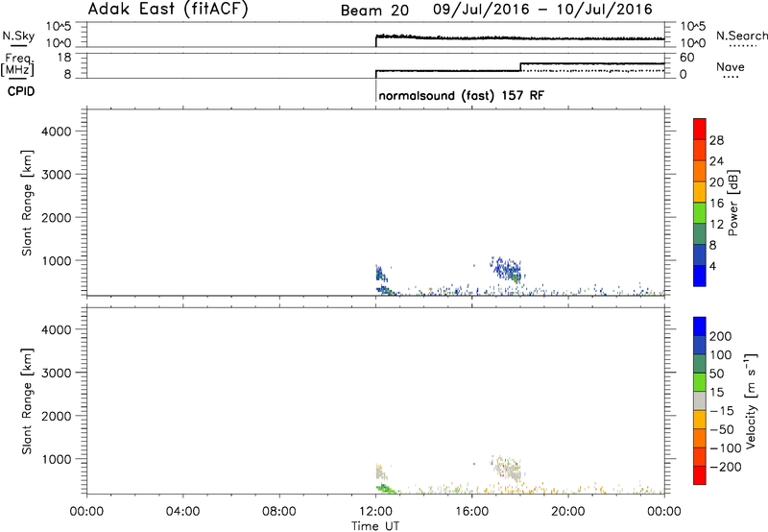Click the frequency step-up near 18:00
The width and height of the screenshot is (768, 532).
(520, 67)
